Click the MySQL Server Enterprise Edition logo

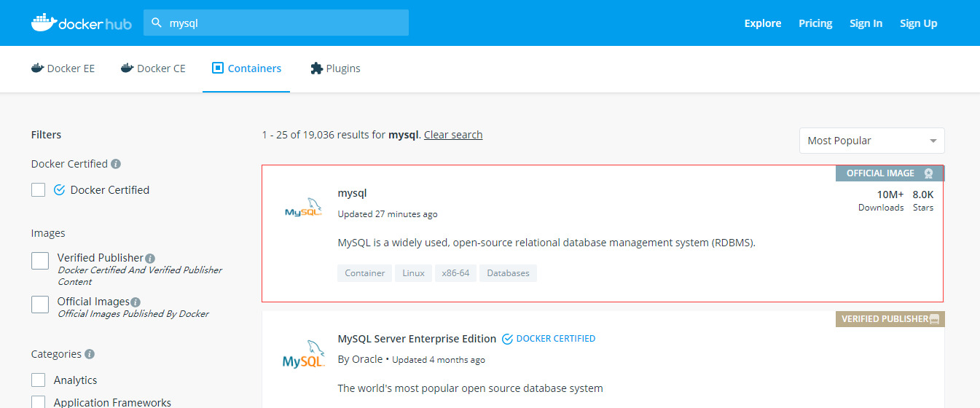[303, 355]
